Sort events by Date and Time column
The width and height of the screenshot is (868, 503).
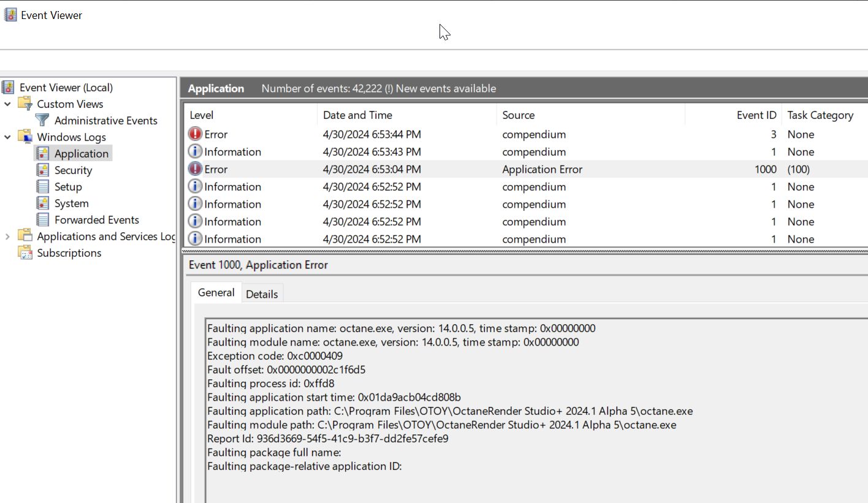(x=357, y=115)
